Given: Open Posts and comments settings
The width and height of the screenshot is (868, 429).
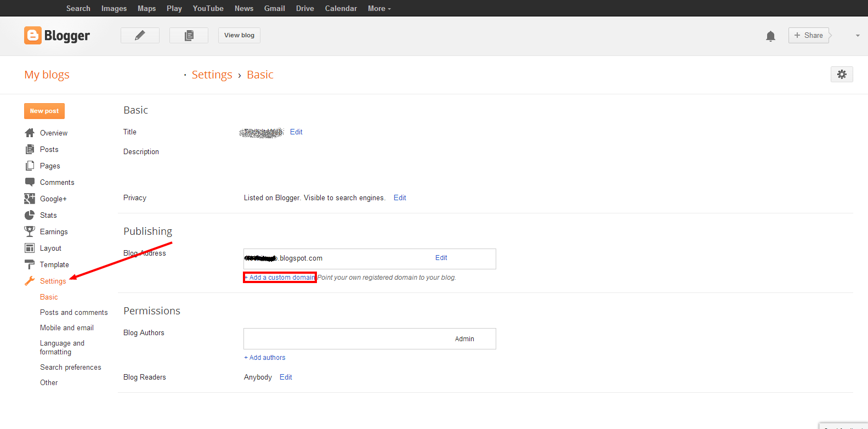Looking at the screenshot, I should 74,312.
